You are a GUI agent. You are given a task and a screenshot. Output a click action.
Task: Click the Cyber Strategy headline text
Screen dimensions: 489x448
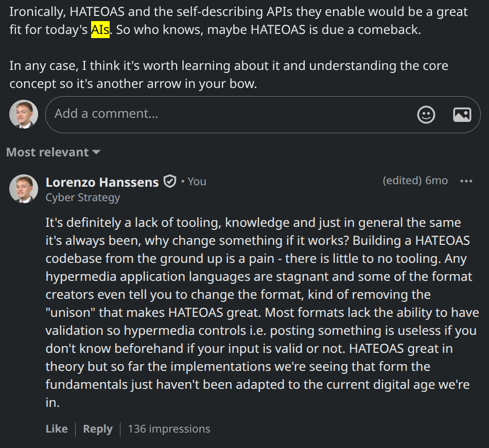[x=83, y=198]
